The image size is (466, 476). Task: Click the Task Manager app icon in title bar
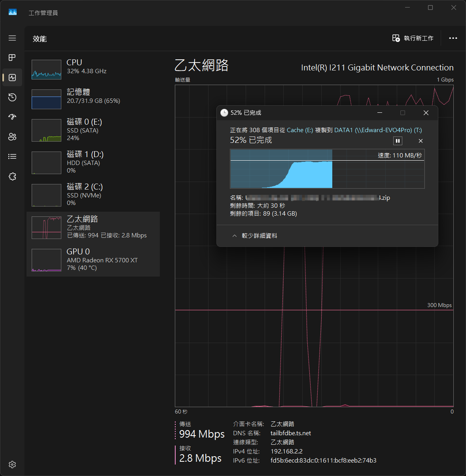(x=13, y=12)
